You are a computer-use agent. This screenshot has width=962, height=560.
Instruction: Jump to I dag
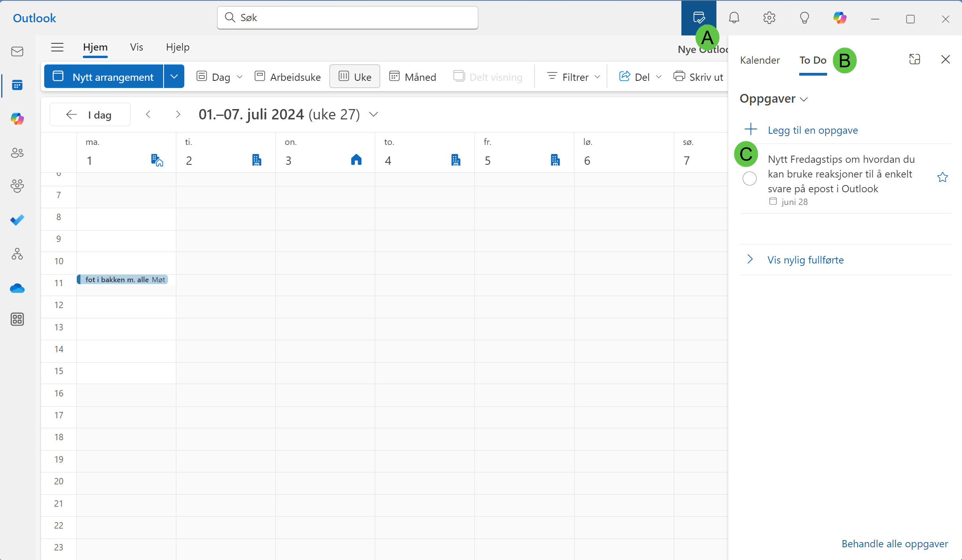(x=90, y=115)
